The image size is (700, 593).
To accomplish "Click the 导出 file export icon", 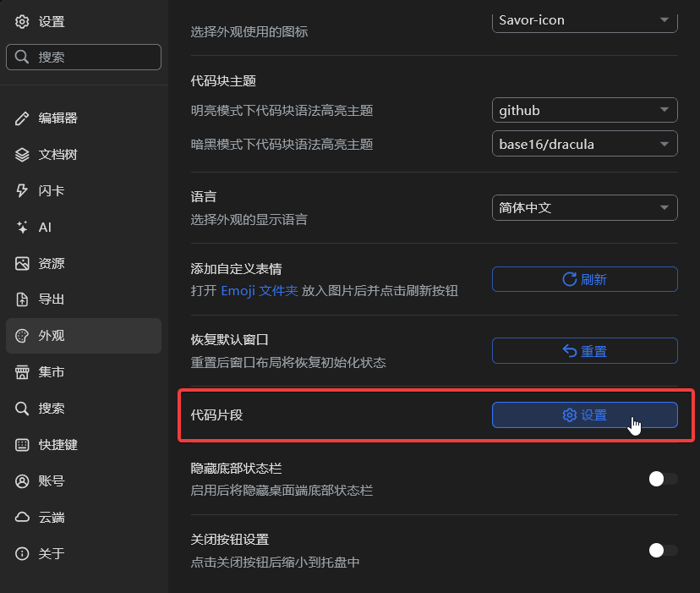I will (x=22, y=299).
